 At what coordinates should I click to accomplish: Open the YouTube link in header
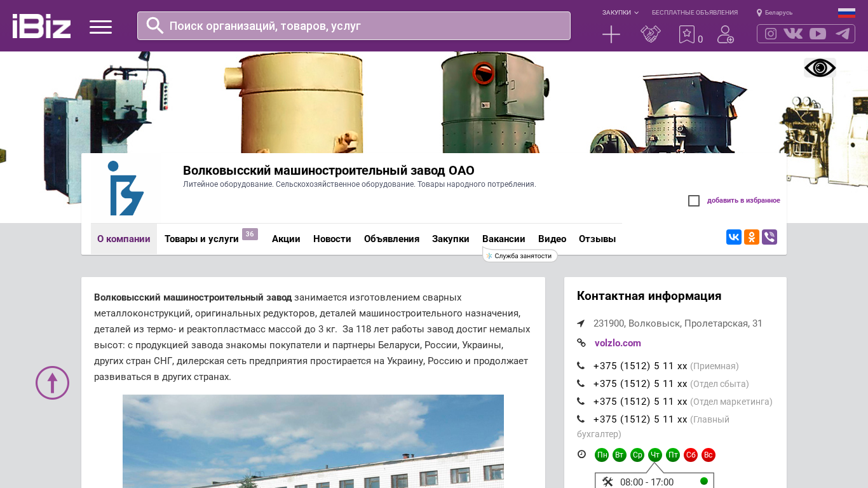click(818, 34)
